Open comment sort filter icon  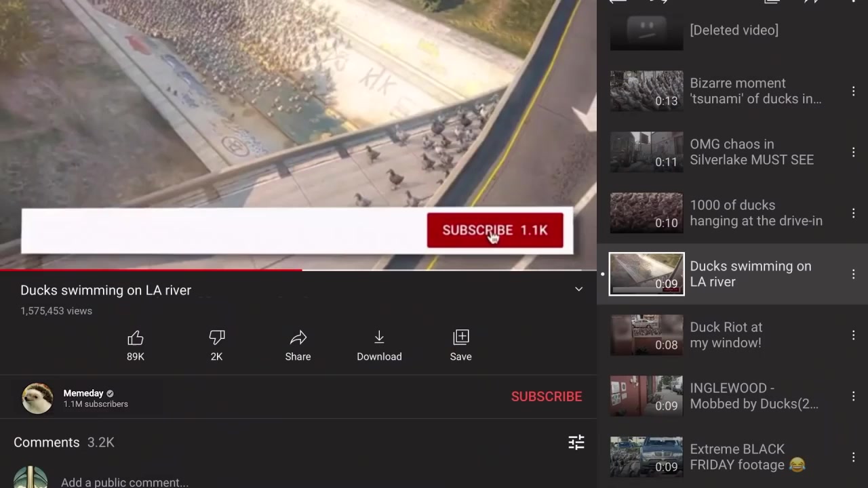pos(576,443)
